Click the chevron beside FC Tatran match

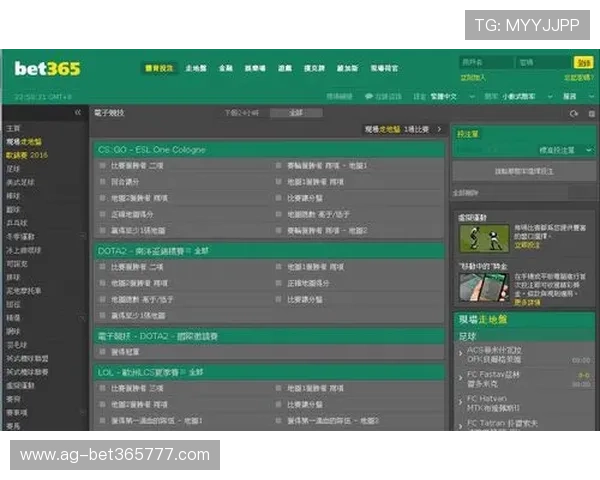point(460,426)
